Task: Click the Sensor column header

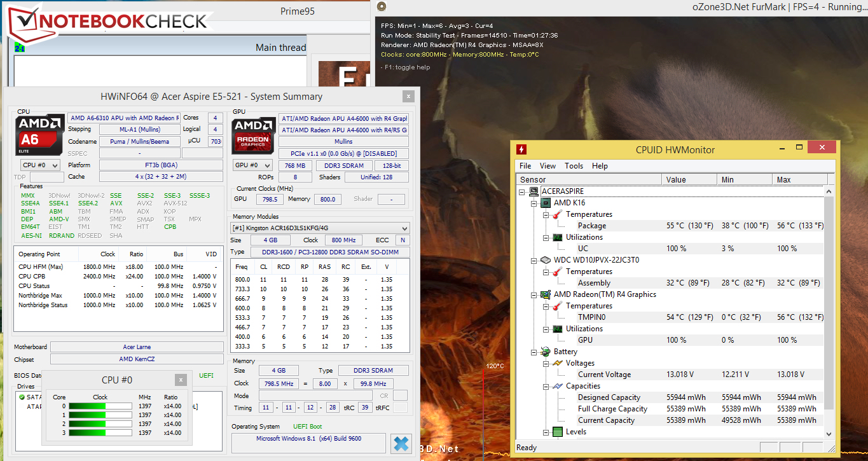Action: click(589, 179)
